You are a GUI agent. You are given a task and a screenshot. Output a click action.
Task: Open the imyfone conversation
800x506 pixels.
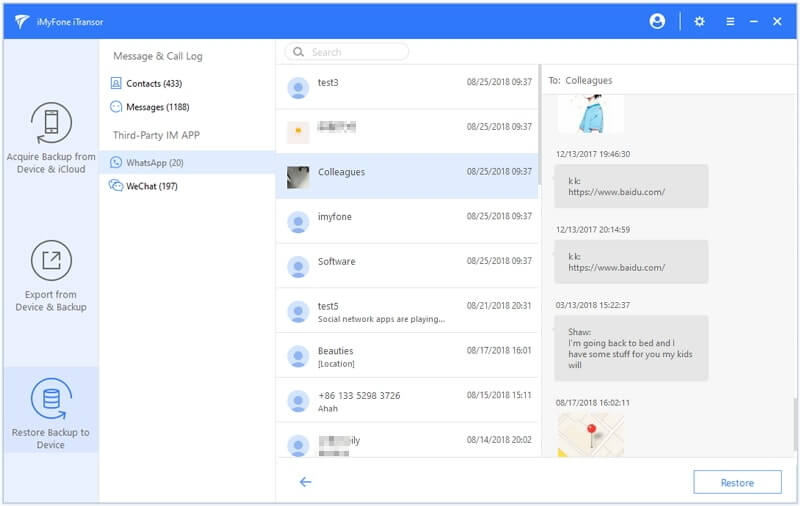click(x=407, y=221)
